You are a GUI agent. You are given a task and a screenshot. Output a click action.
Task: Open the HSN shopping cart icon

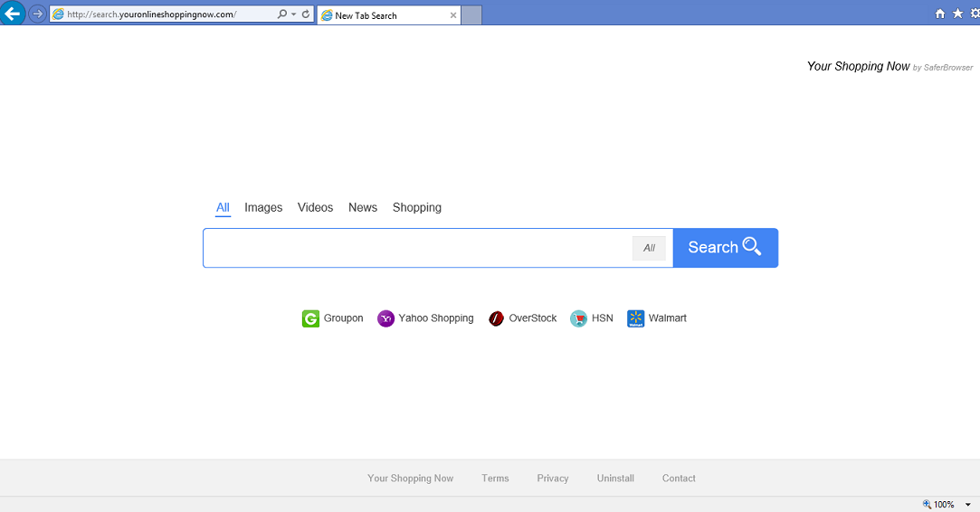[578, 318]
